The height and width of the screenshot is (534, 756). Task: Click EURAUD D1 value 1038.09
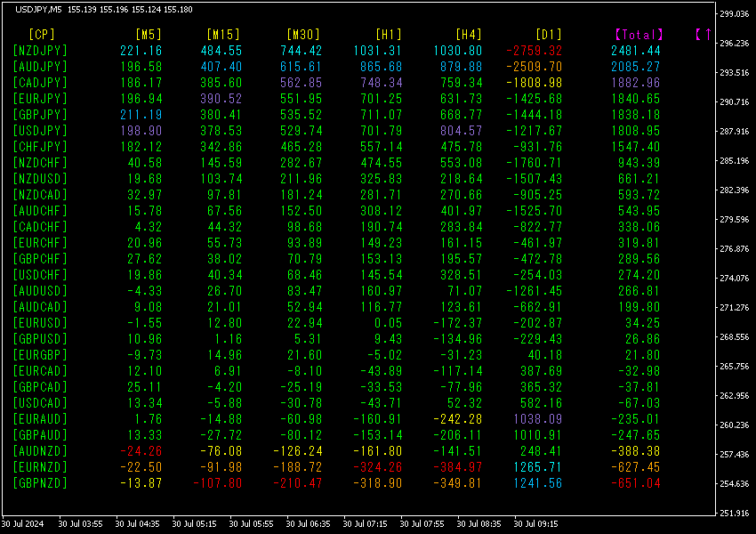537,419
